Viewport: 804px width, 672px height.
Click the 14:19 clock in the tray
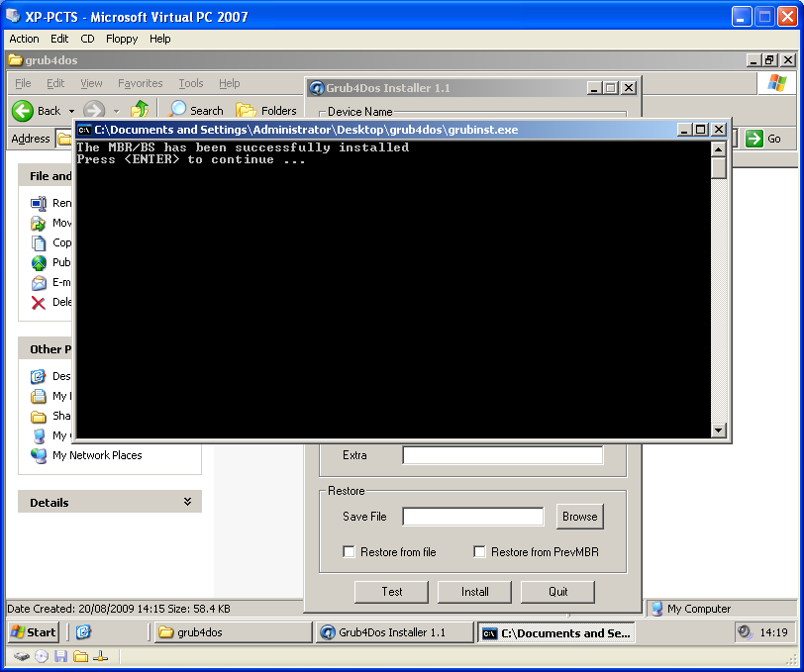[773, 632]
